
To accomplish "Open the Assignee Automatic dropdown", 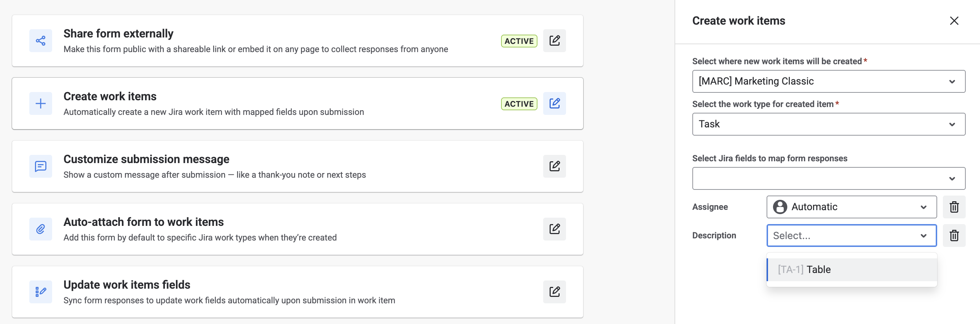I will 852,207.
